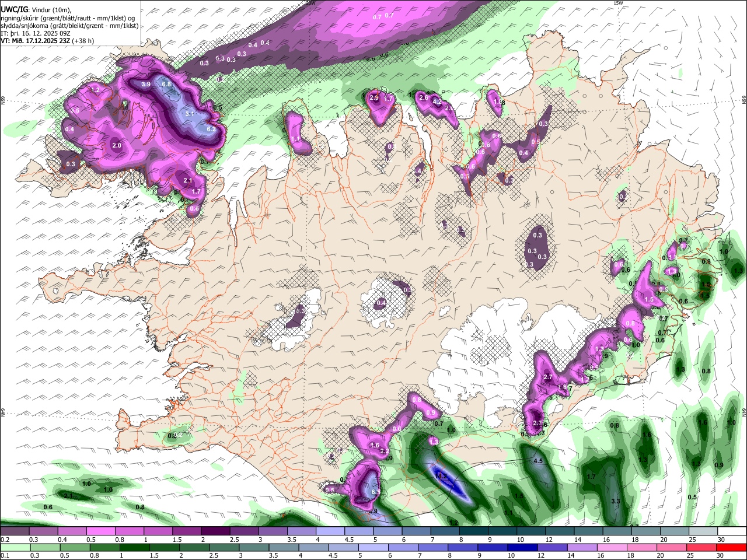The image size is (747, 560).
Task: Click the 5.1 snowfall value on the map
Action: [190, 114]
